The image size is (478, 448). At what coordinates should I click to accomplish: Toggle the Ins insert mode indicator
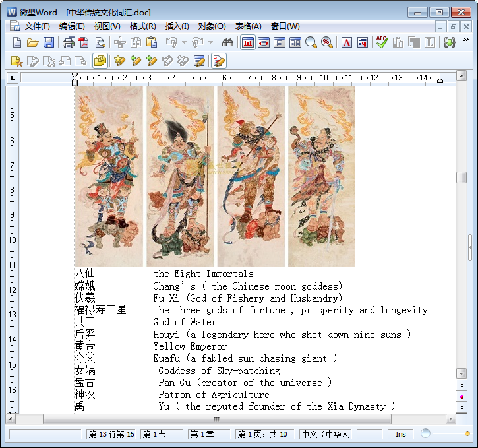coord(401,434)
